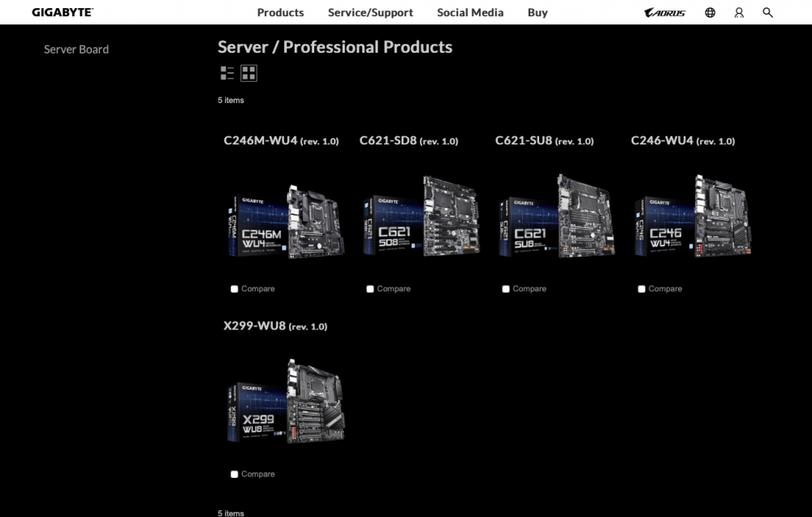Open the Service/Support menu

[370, 12]
